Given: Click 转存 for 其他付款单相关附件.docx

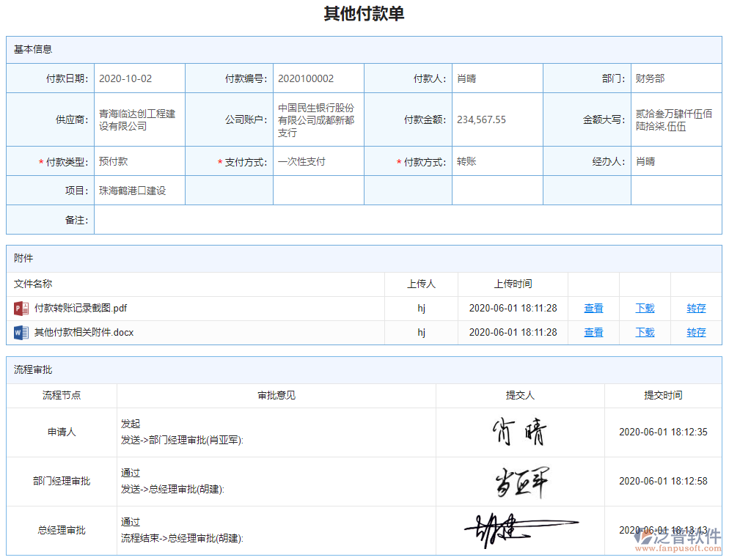Looking at the screenshot, I should 696,332.
